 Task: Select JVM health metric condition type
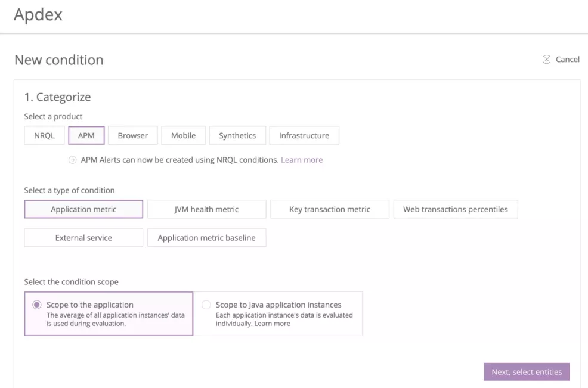(206, 209)
